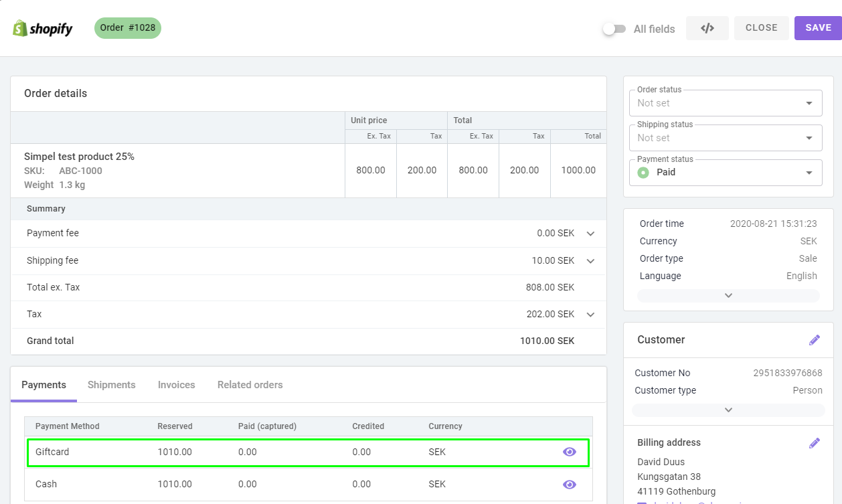
Task: Expand the Shipping fee row
Action: [x=590, y=261]
